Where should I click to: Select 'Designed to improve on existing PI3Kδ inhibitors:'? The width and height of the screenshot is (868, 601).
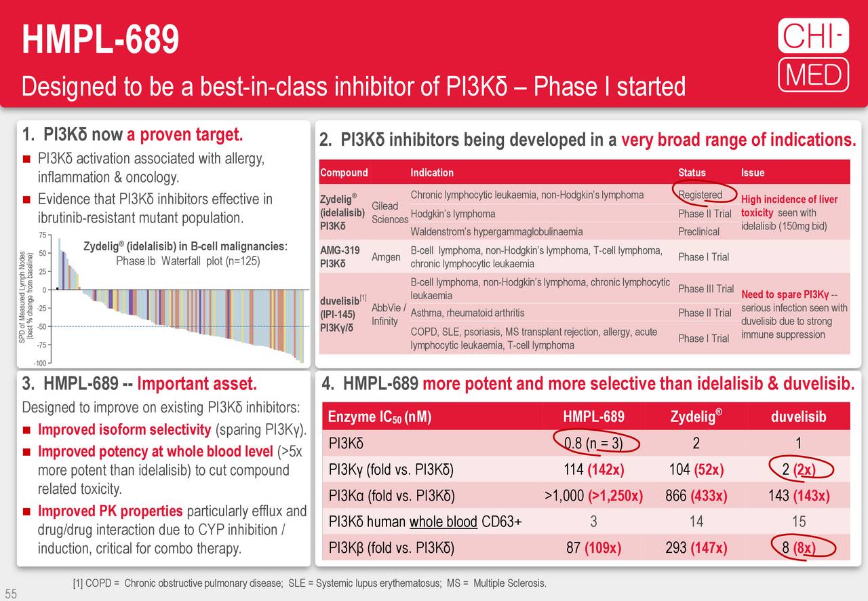click(161, 408)
